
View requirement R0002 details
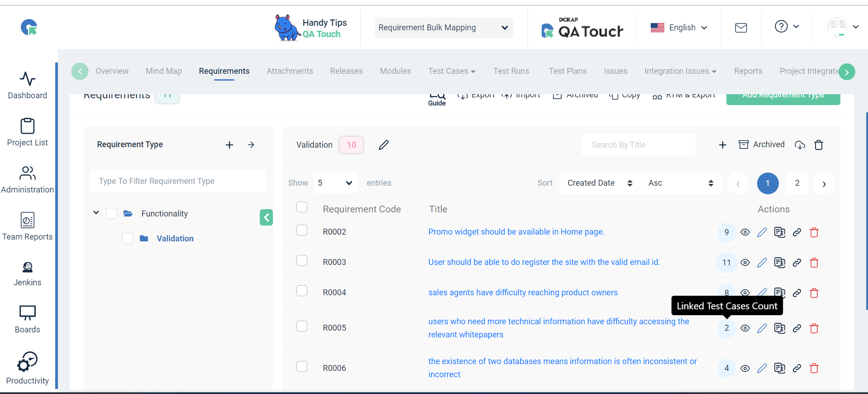(745, 232)
